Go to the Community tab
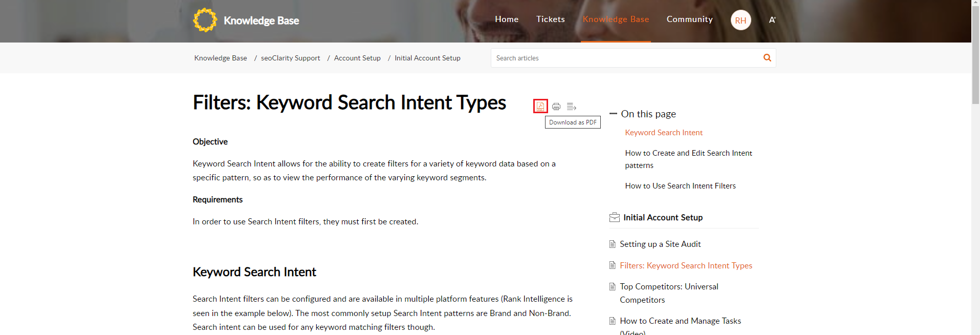This screenshot has width=980, height=335. point(689,19)
